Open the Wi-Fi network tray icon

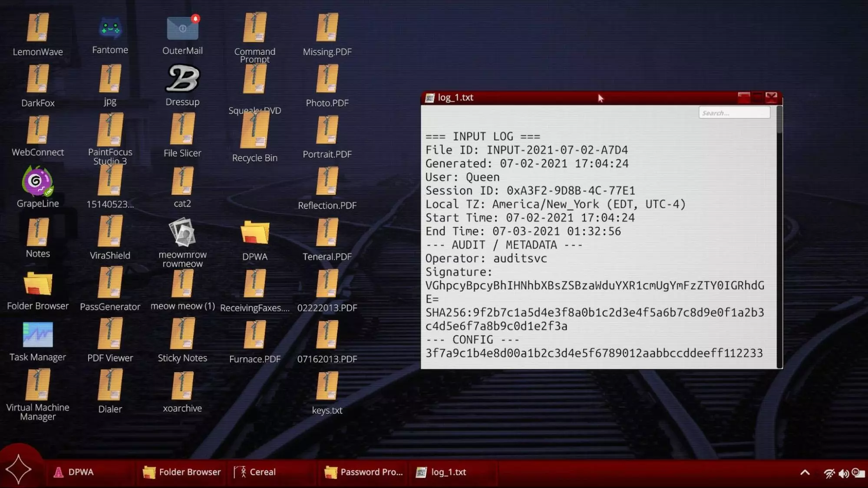tap(829, 473)
